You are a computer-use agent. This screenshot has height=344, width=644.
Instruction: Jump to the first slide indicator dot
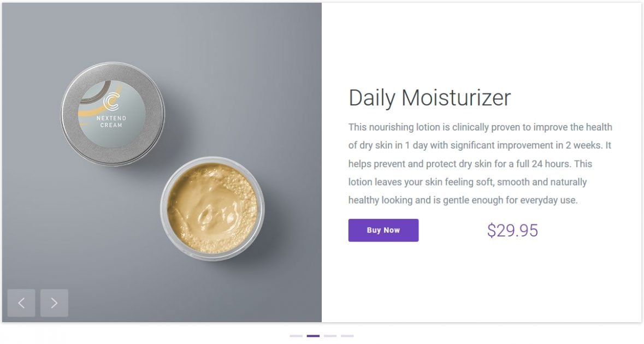click(296, 337)
